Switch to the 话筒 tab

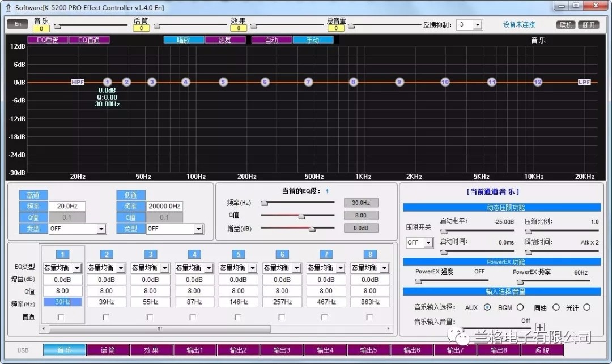point(108,350)
